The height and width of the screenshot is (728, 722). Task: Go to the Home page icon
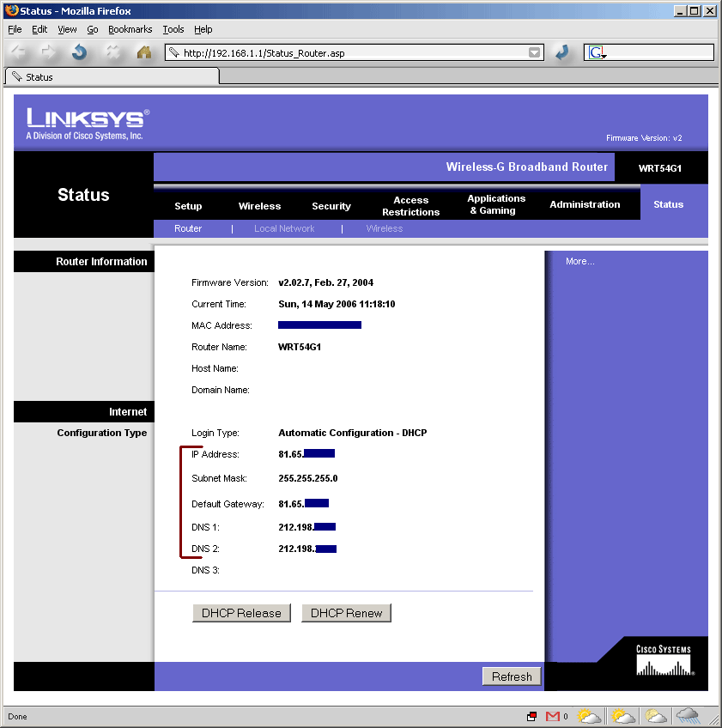(x=144, y=52)
